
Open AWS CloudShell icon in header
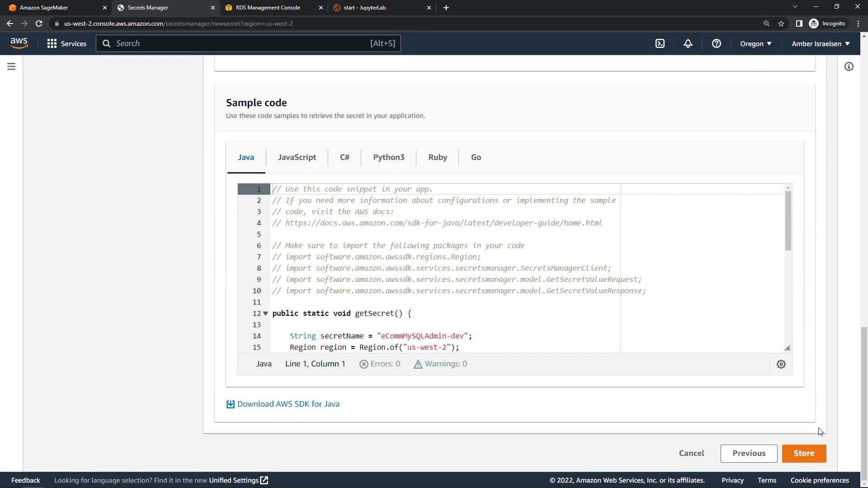(660, 43)
